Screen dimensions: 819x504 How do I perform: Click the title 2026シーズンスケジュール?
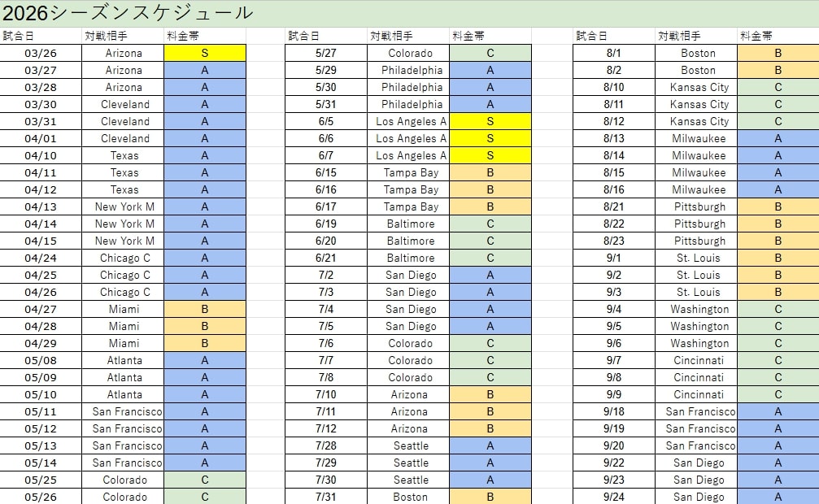(x=130, y=12)
